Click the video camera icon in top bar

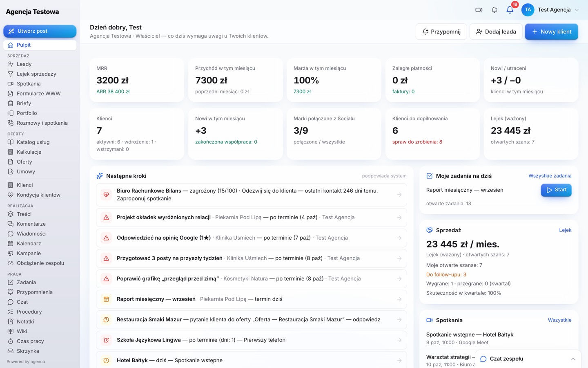(x=479, y=10)
